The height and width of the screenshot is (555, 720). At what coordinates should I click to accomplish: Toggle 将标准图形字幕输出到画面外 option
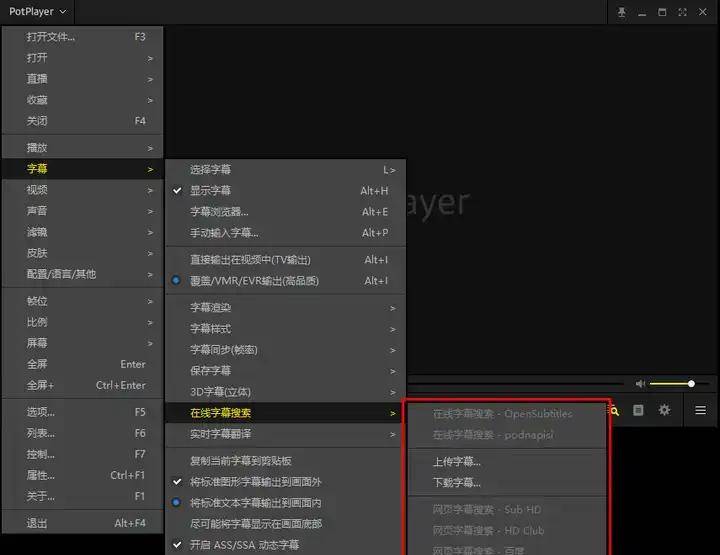click(285, 482)
